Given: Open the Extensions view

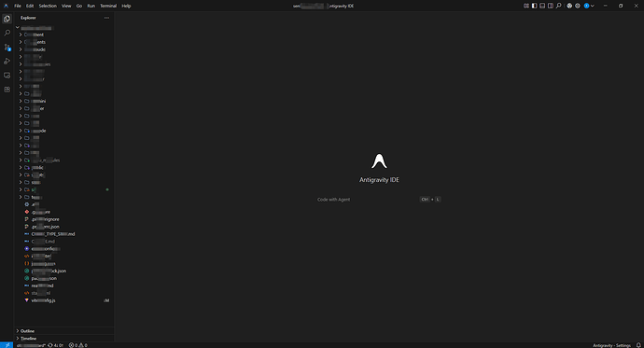Looking at the screenshot, I should pyautogui.click(x=7, y=90).
